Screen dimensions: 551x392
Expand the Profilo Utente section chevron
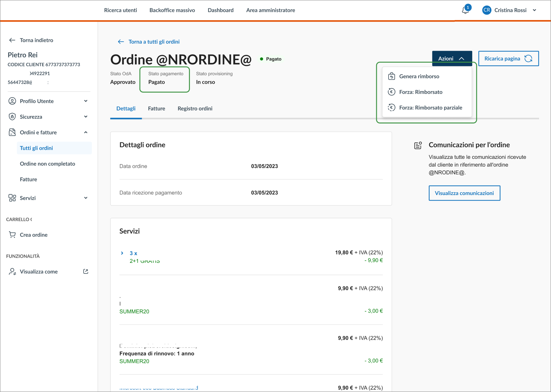(x=86, y=101)
